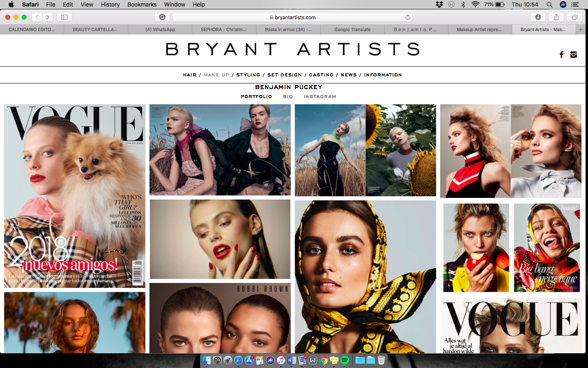This screenshot has width=588, height=368.
Task: Open the INFORMATION page
Action: tap(383, 75)
